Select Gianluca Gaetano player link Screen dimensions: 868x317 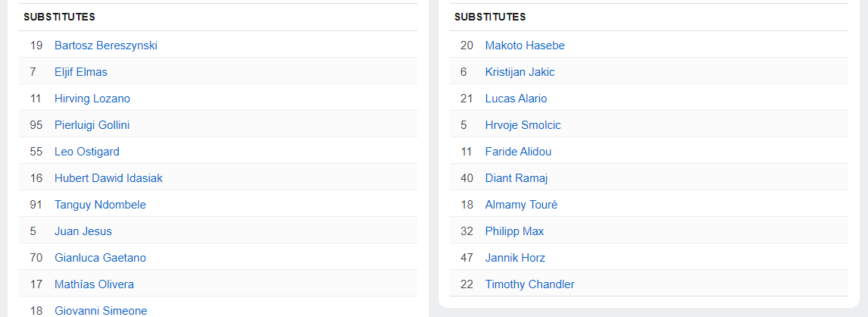(100, 258)
